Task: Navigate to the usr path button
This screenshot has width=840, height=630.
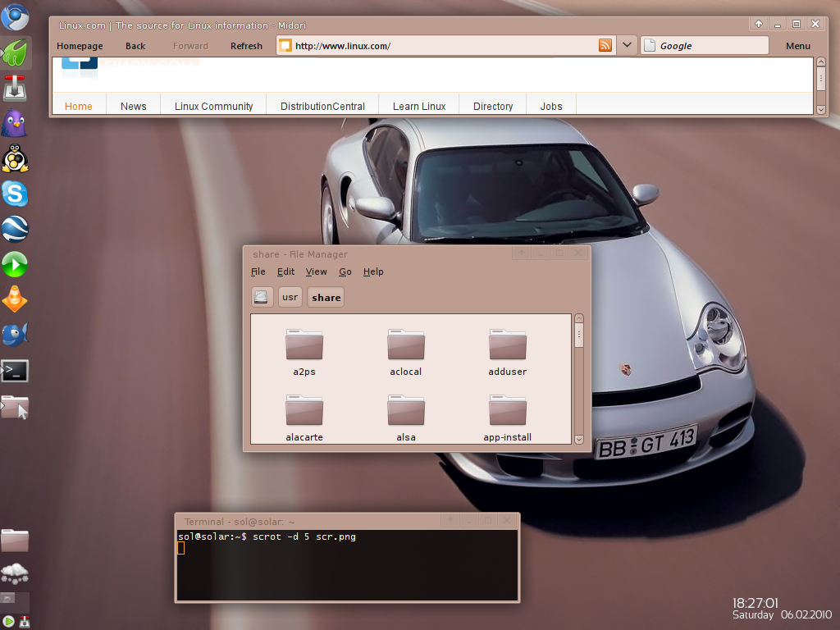Action: coord(290,297)
